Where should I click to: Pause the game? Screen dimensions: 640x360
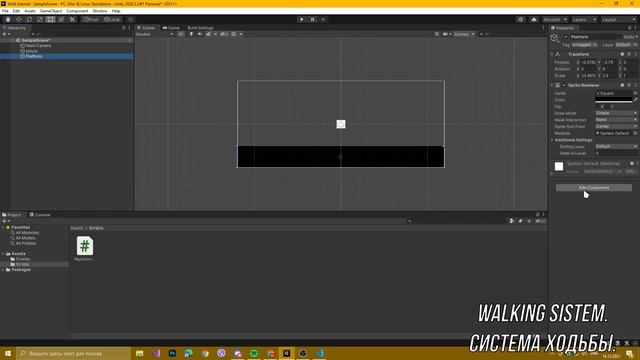[313, 20]
